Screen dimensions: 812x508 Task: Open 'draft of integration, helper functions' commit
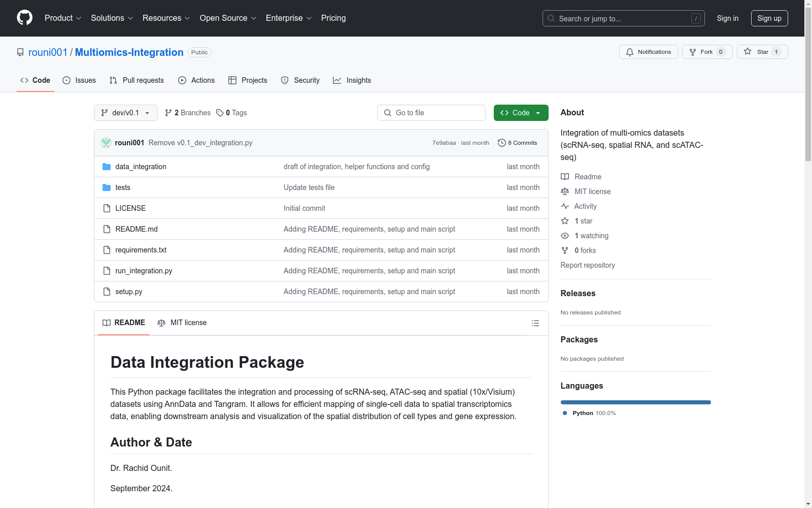tap(357, 167)
